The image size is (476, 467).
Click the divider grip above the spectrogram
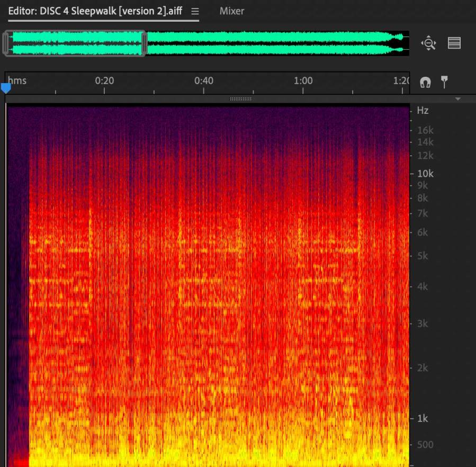point(240,99)
